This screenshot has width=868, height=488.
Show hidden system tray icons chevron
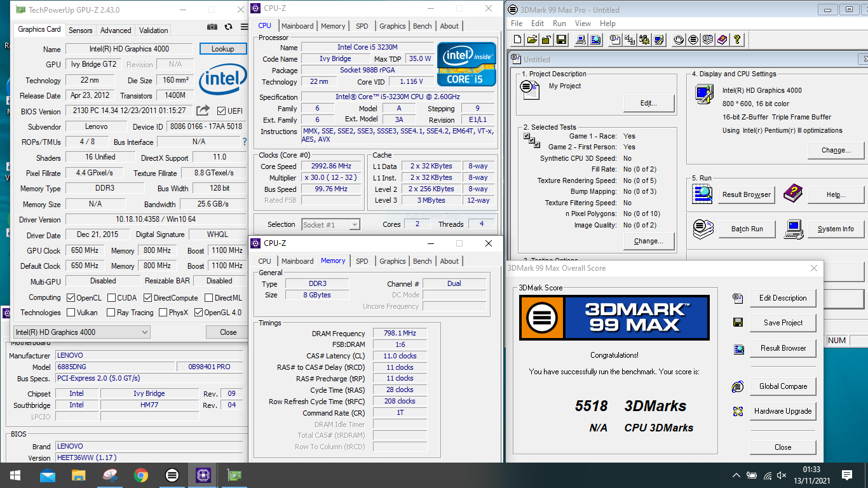click(x=736, y=475)
